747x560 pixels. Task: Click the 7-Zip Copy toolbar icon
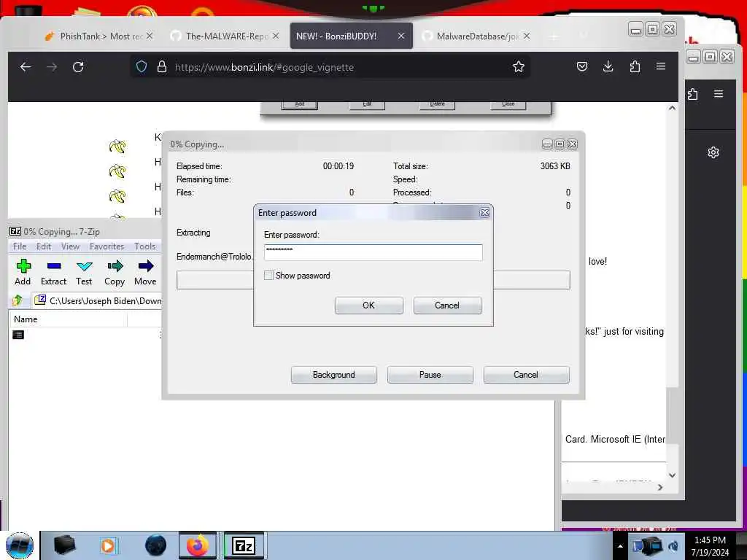[115, 265]
